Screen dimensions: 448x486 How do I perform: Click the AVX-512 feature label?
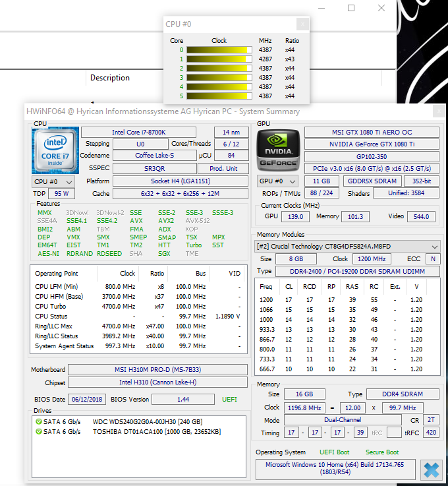point(198,221)
